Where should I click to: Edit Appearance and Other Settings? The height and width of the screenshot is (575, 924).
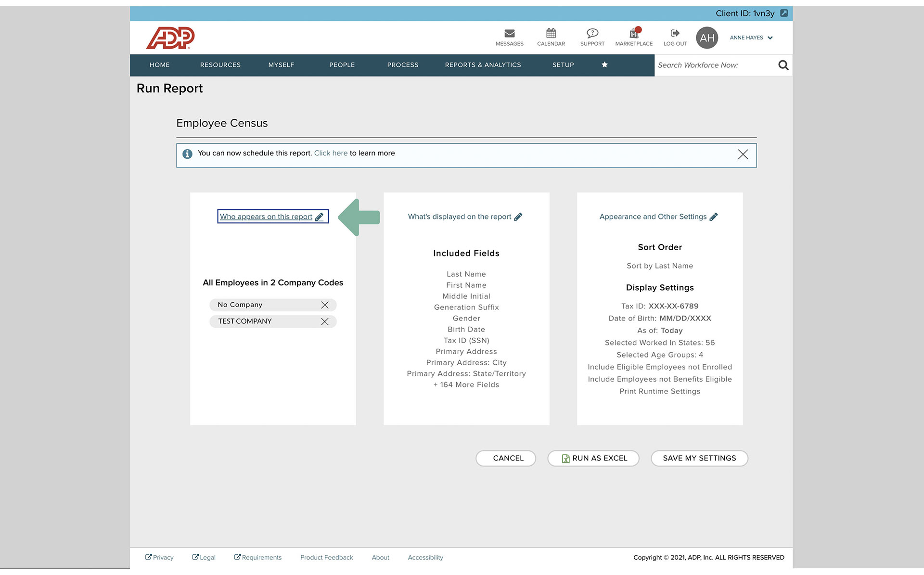click(658, 217)
